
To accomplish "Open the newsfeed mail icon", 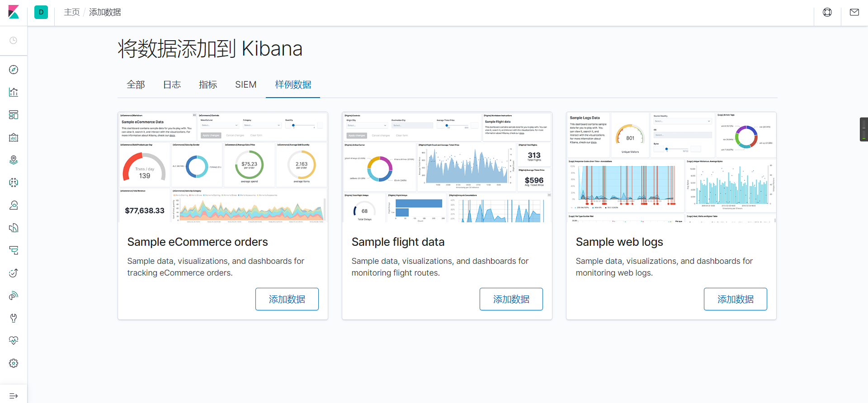I will [x=854, y=12].
